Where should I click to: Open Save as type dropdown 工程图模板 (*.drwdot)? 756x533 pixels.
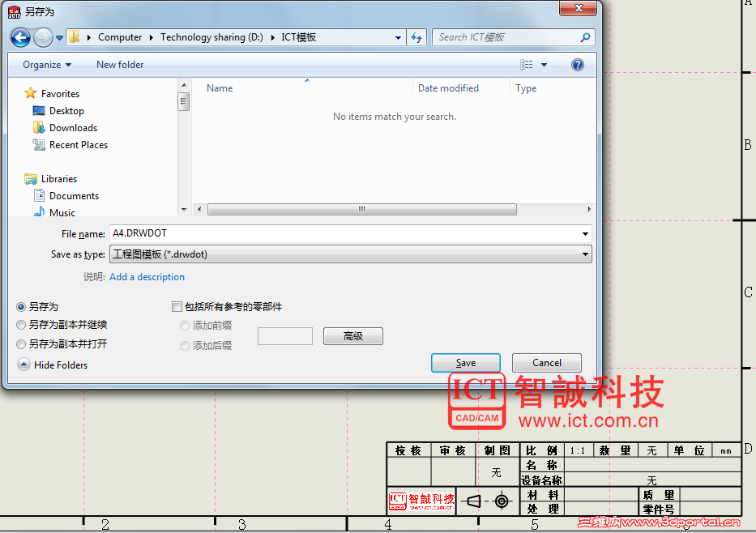(x=351, y=254)
